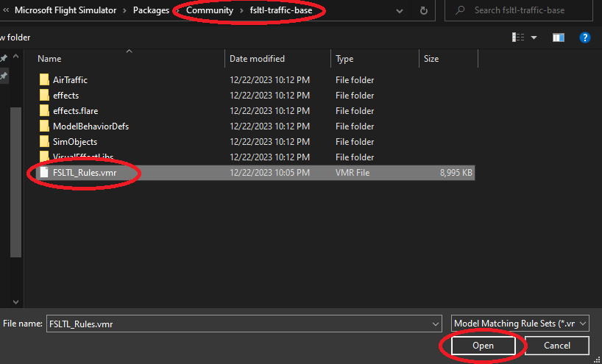Viewport: 602px width, 364px height.
Task: Click the help question mark icon
Action: (x=585, y=38)
